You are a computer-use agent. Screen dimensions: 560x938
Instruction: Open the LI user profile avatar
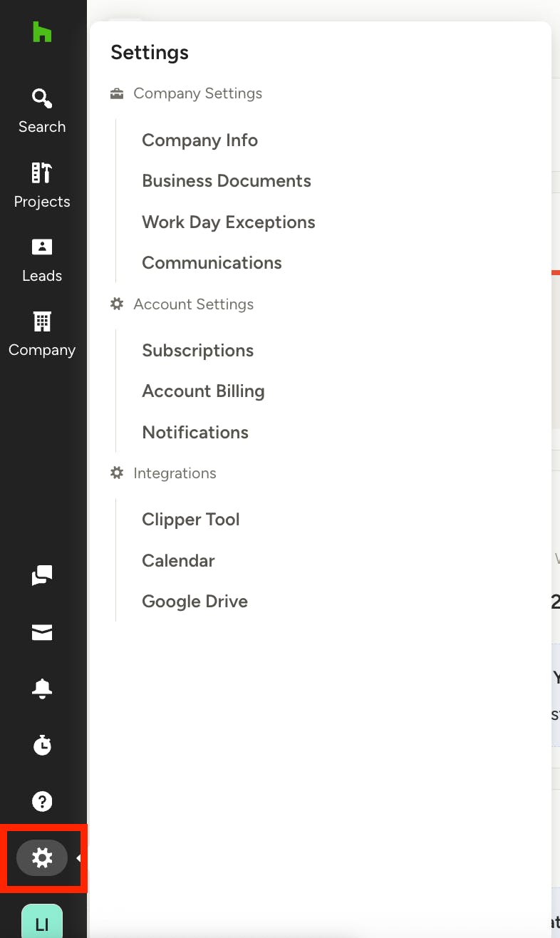[x=42, y=922]
